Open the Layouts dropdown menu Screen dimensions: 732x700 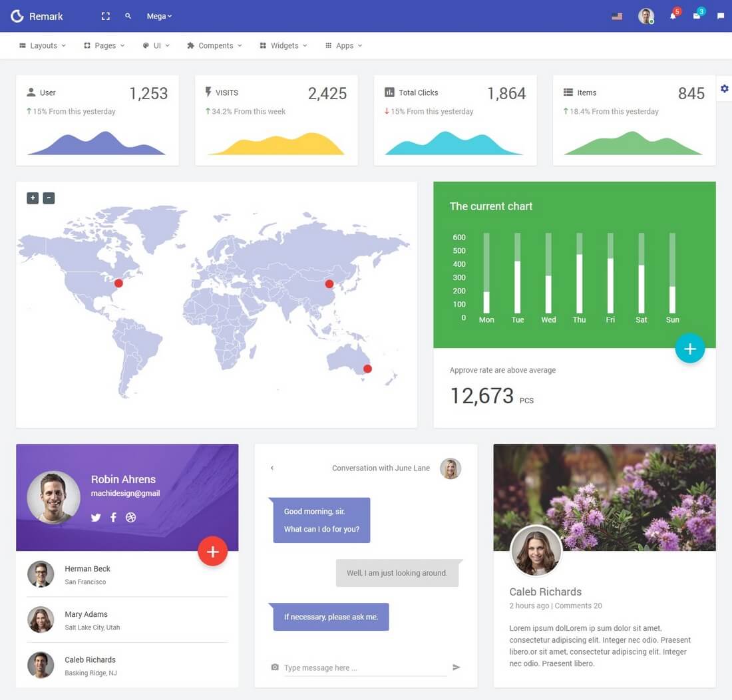coord(43,46)
